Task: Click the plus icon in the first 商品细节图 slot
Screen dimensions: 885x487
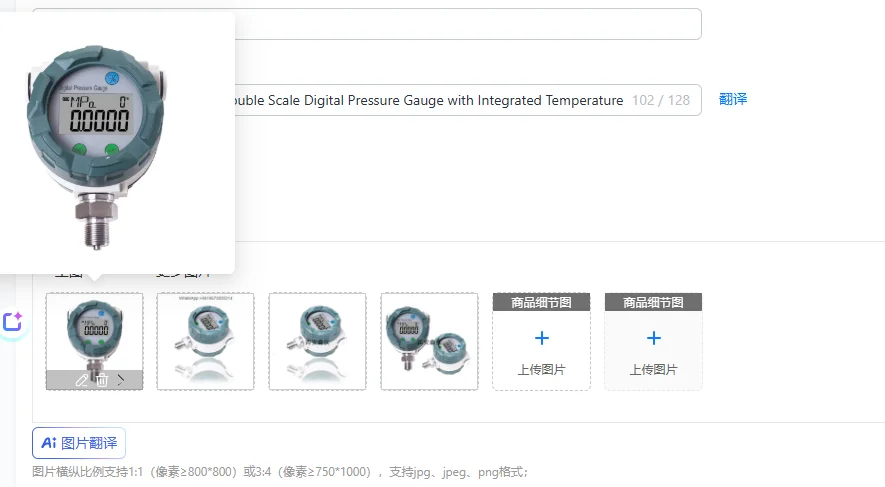Action: click(x=542, y=338)
